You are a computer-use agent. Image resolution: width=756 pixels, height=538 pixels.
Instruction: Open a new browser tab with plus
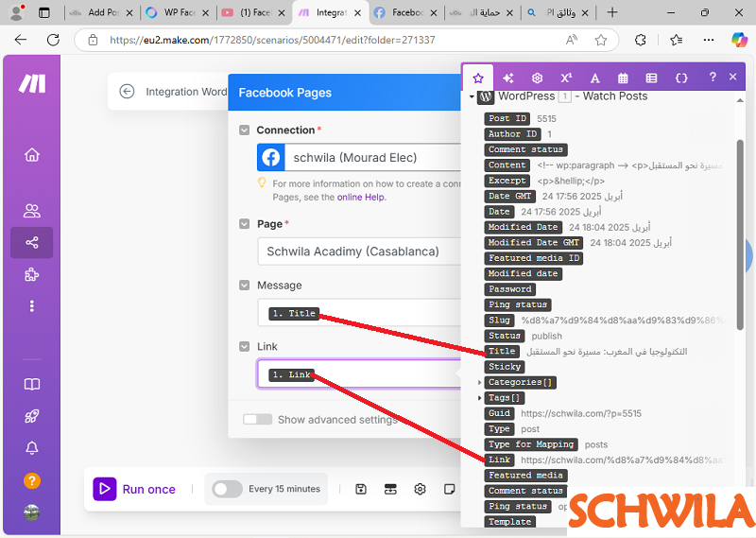coord(612,13)
